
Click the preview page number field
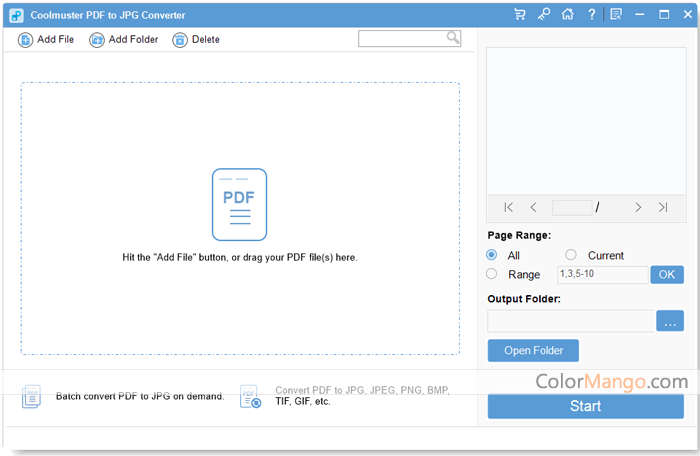pos(572,208)
